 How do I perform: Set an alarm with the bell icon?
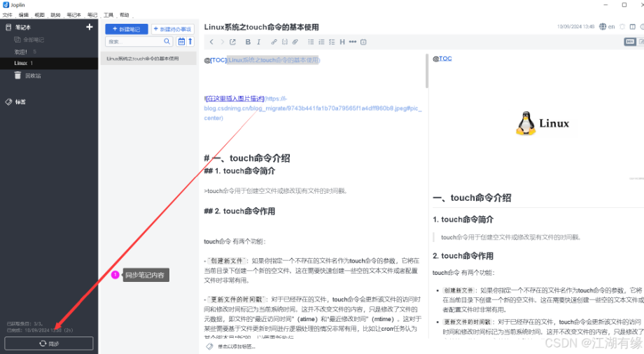(622, 27)
